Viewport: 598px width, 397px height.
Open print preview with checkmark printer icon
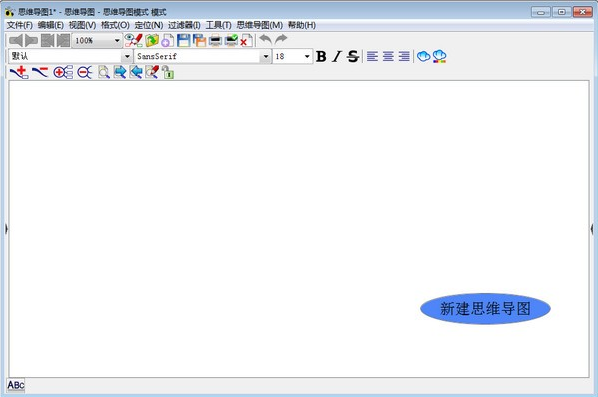pos(231,40)
